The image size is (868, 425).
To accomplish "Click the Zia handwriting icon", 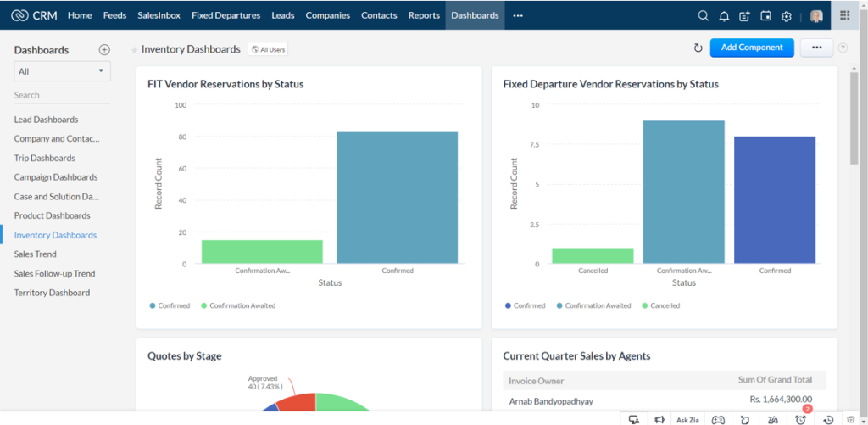I will (x=773, y=419).
